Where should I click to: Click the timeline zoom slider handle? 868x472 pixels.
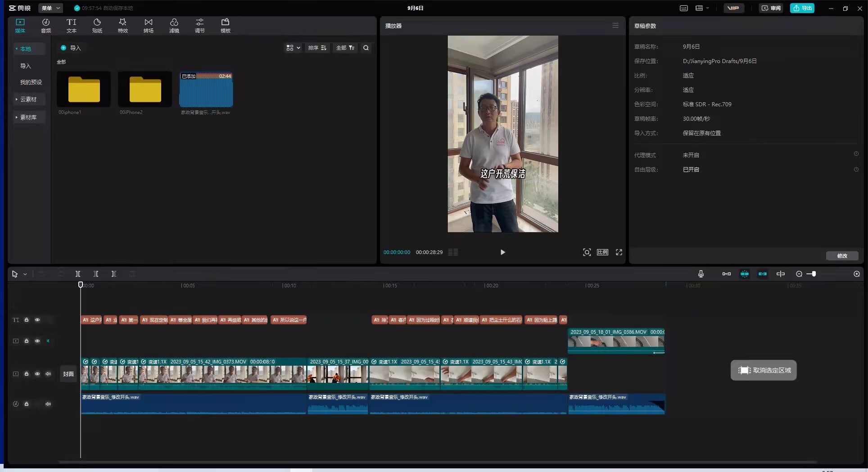click(x=814, y=274)
